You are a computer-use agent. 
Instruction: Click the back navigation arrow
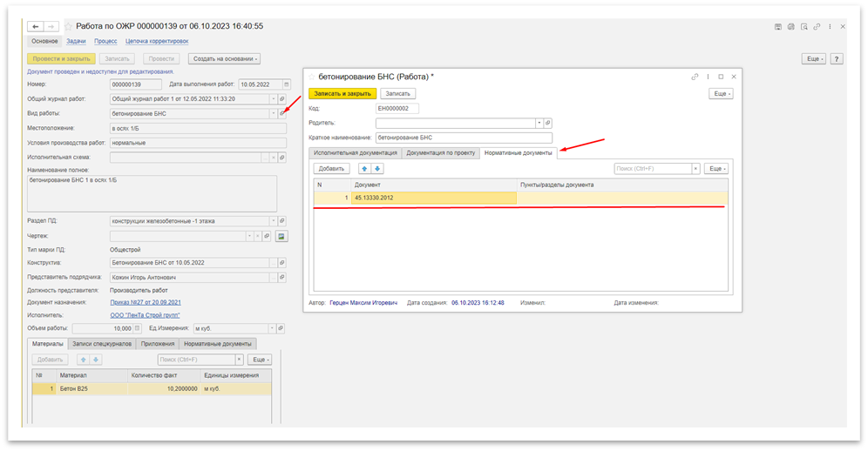click(x=36, y=27)
